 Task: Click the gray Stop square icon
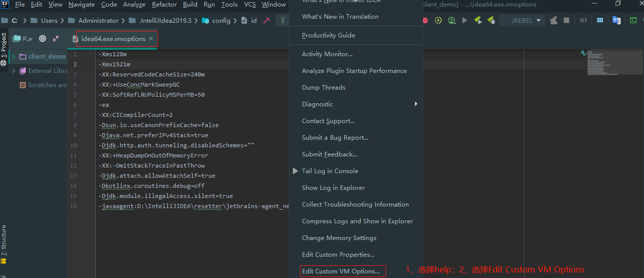[566, 21]
